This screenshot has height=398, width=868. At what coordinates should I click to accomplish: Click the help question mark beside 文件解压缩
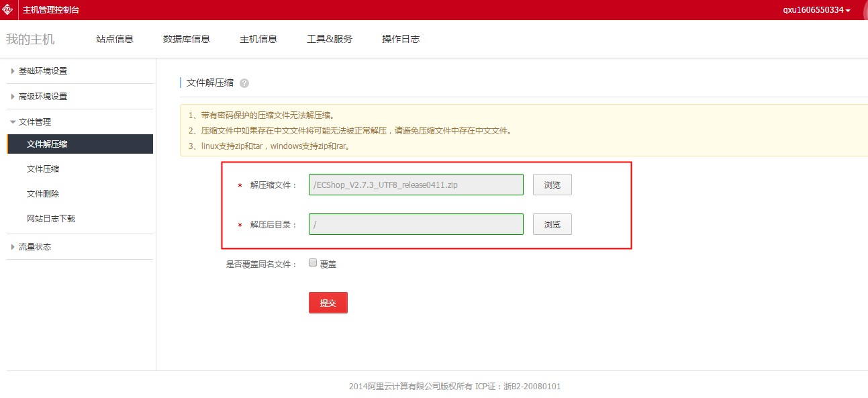point(244,83)
